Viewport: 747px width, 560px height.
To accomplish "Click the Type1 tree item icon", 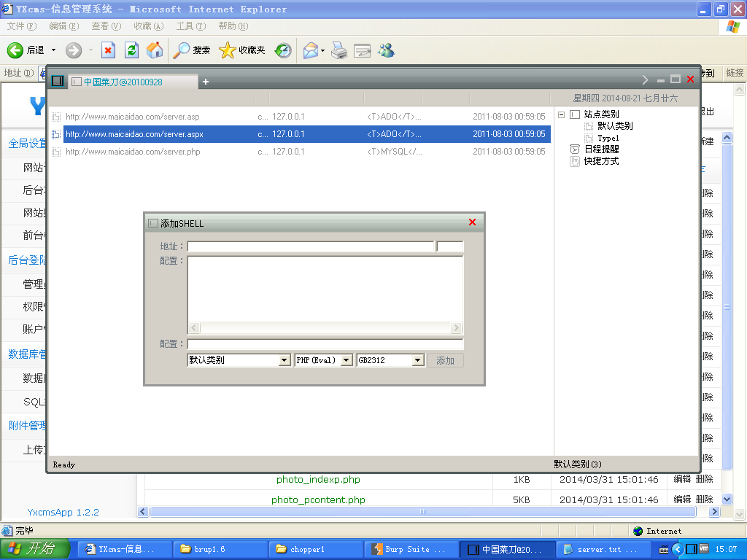I will click(x=589, y=138).
